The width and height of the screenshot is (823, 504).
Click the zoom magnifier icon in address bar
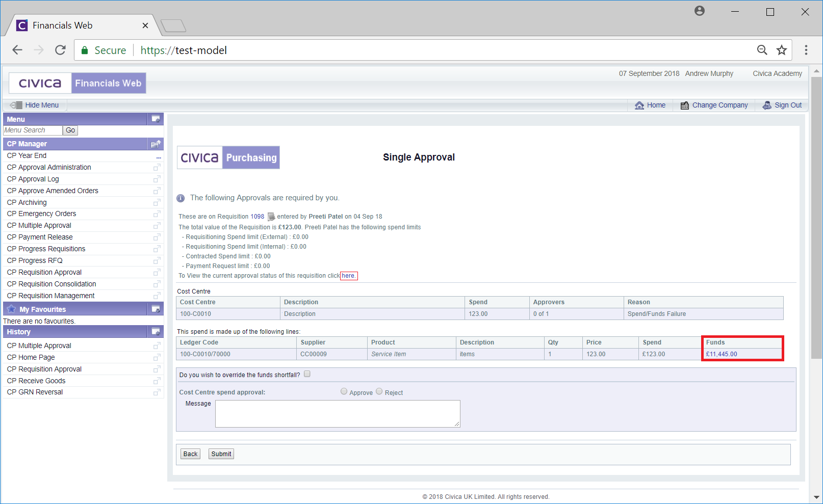(x=762, y=50)
